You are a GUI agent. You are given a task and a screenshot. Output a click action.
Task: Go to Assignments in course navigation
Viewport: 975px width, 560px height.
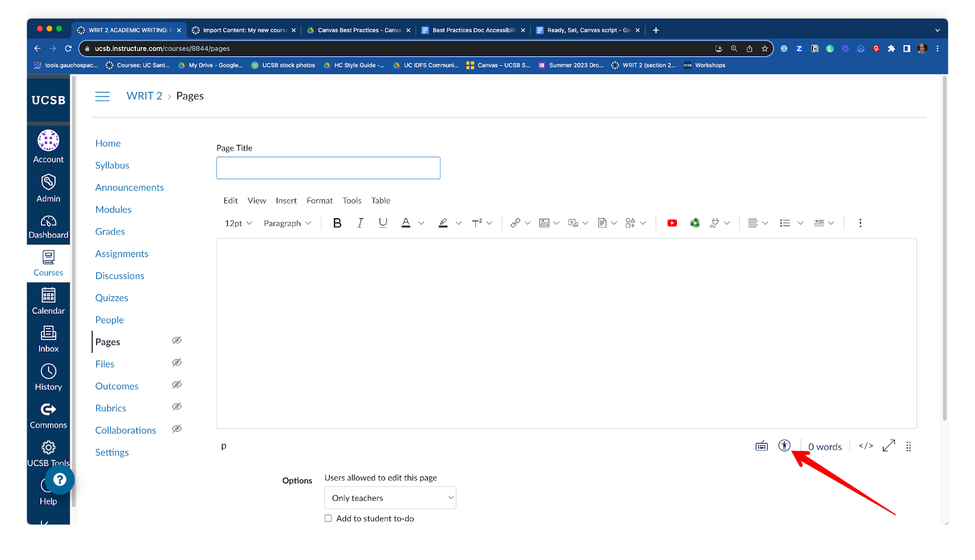tap(122, 254)
